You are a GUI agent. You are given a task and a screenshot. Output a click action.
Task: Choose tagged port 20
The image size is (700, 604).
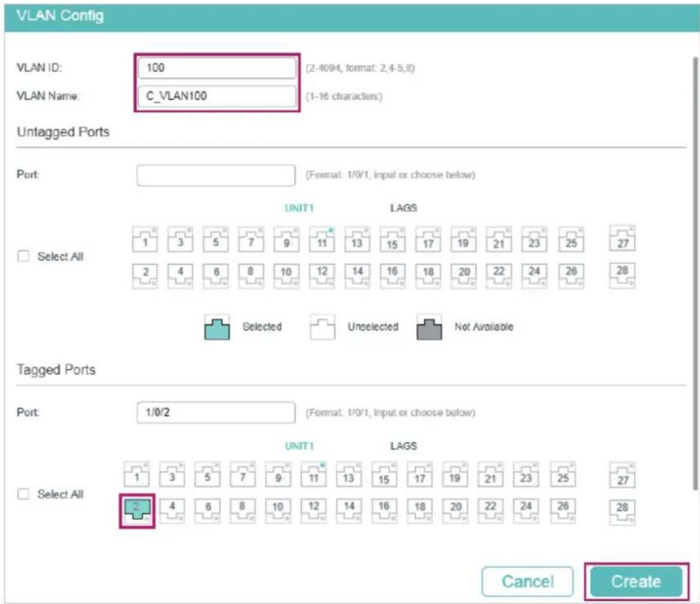coord(455,511)
